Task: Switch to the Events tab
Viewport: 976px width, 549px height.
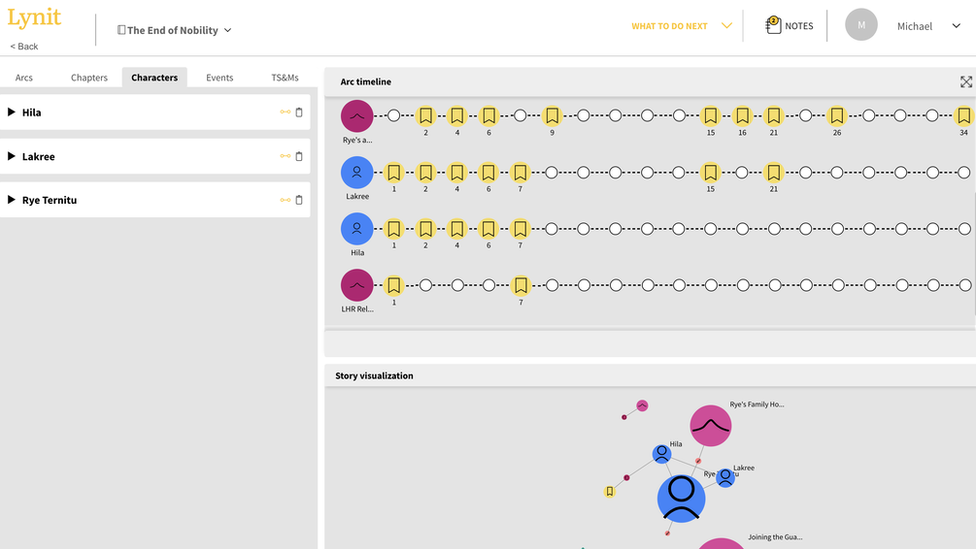Action: coord(219,78)
